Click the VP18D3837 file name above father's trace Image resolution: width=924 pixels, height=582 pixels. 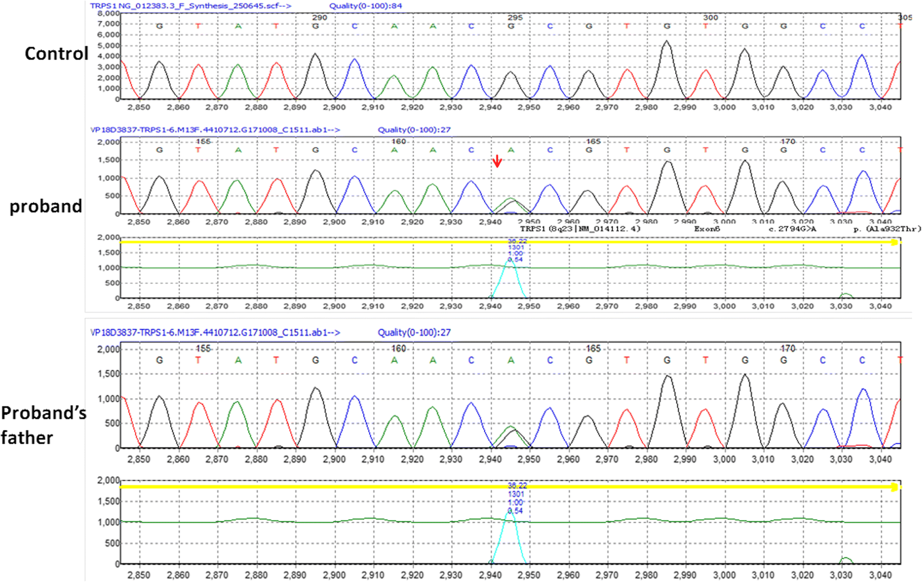tap(215, 333)
